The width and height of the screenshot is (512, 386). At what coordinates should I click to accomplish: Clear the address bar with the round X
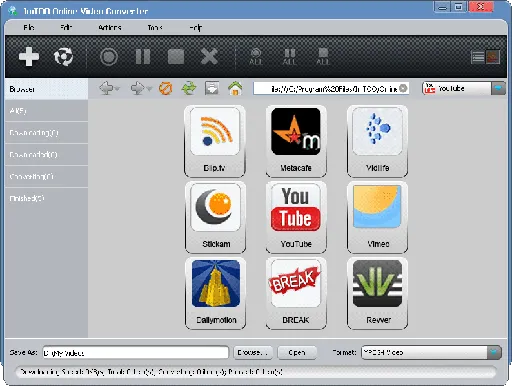[403, 88]
